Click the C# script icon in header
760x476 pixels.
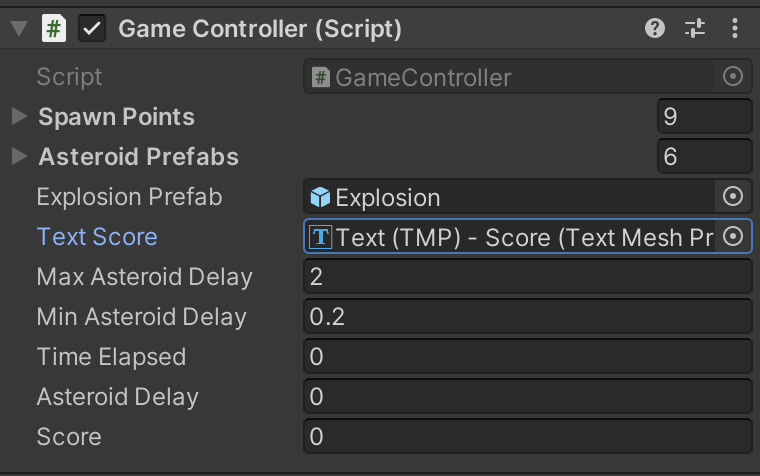54,29
